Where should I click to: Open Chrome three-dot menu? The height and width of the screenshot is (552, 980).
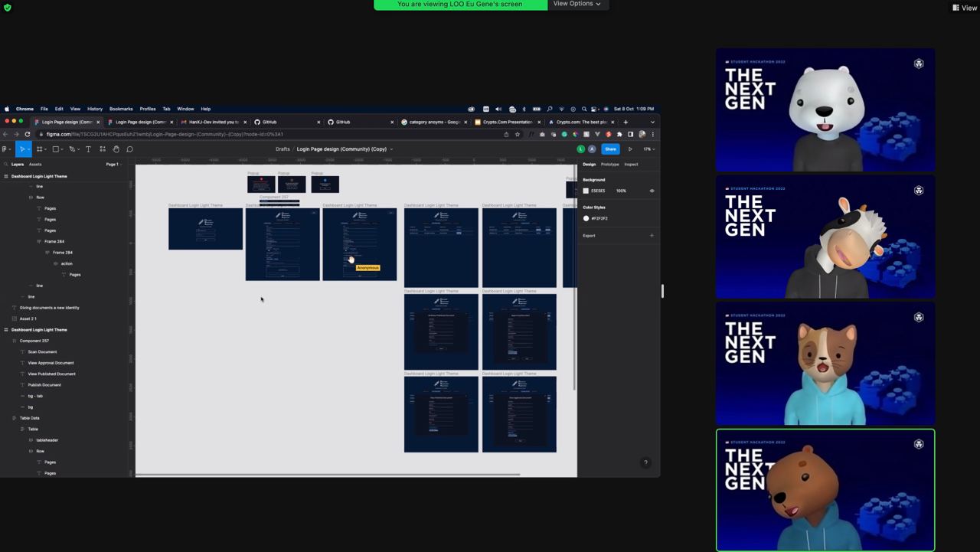[652, 134]
